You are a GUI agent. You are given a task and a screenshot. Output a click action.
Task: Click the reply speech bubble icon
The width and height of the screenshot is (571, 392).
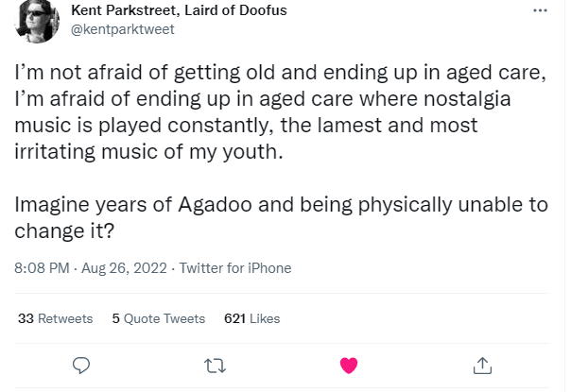81,365
